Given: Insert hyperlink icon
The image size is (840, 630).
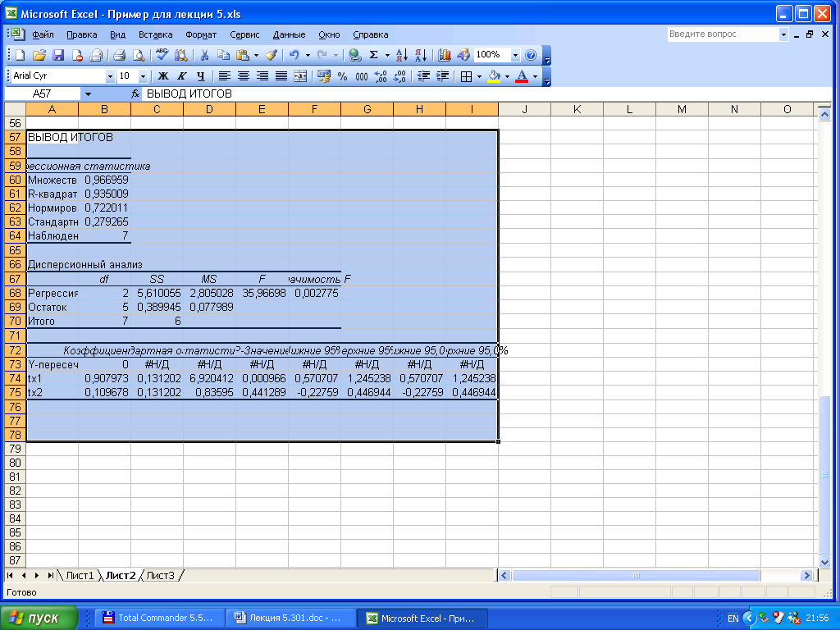Looking at the screenshot, I should 354,55.
